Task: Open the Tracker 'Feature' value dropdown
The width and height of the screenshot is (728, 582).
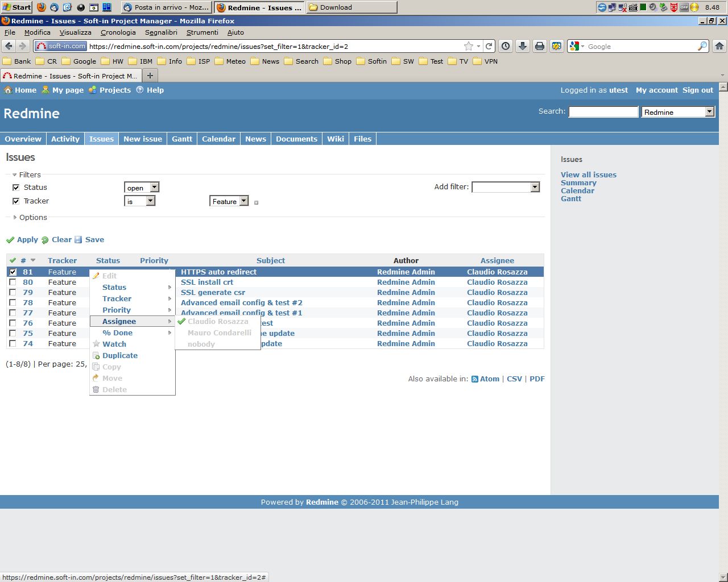Action: (x=229, y=201)
